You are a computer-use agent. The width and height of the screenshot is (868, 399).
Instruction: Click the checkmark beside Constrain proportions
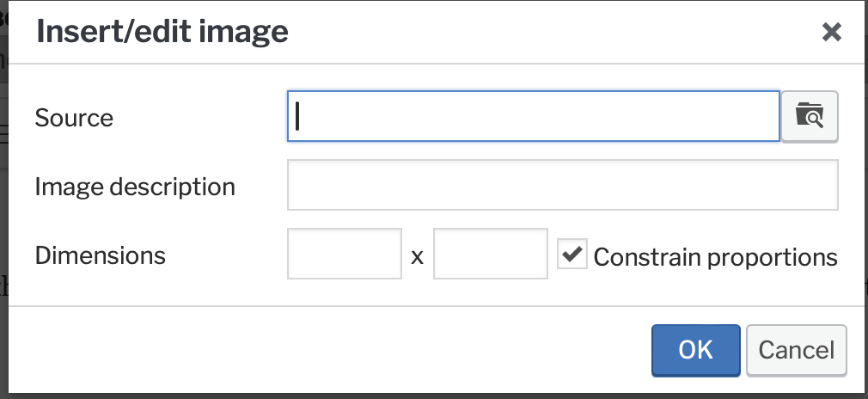[572, 254]
